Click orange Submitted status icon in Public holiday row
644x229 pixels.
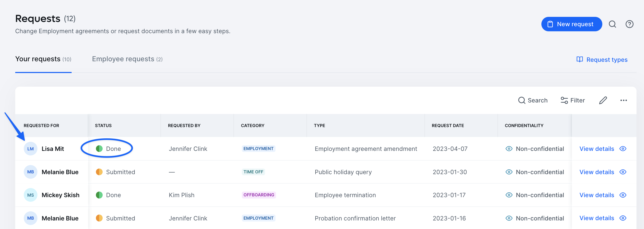click(x=99, y=172)
